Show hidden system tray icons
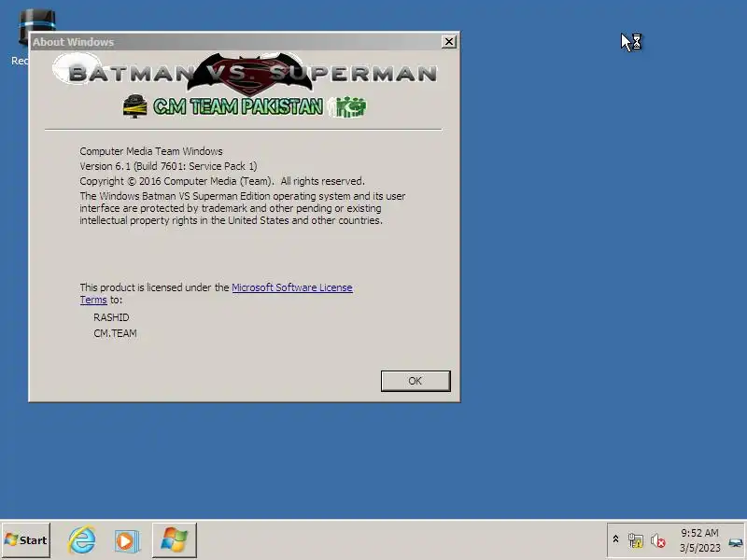Image resolution: width=747 pixels, height=560 pixels. click(615, 539)
